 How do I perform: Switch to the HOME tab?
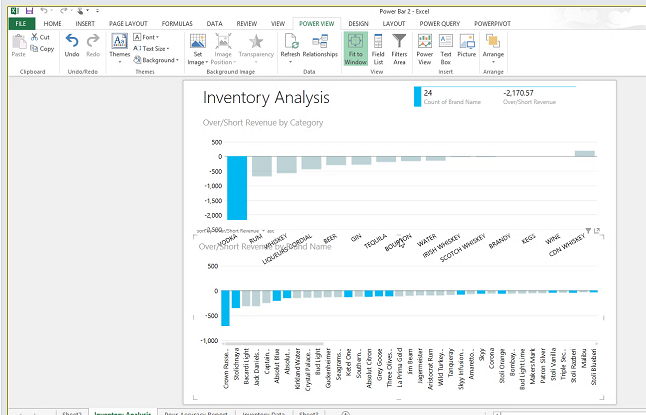tap(53, 23)
